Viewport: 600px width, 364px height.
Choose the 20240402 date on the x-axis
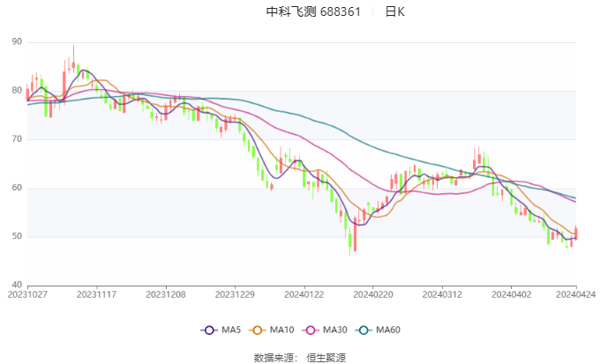click(509, 295)
